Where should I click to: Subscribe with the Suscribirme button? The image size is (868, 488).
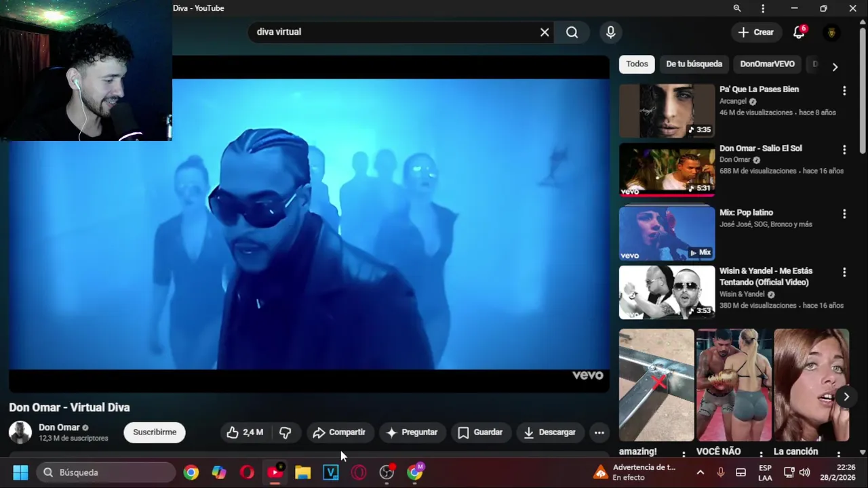click(x=155, y=432)
